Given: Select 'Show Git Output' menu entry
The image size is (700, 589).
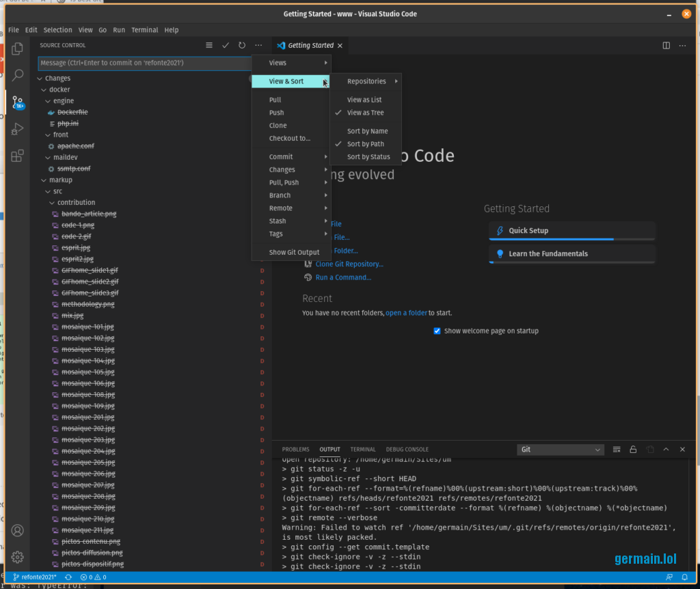Looking at the screenshot, I should pos(294,252).
